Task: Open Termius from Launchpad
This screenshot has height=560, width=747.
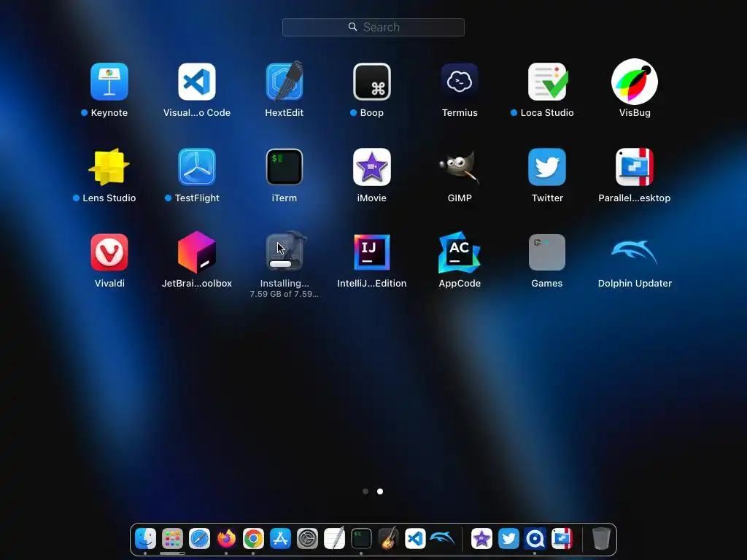Action: [460, 82]
